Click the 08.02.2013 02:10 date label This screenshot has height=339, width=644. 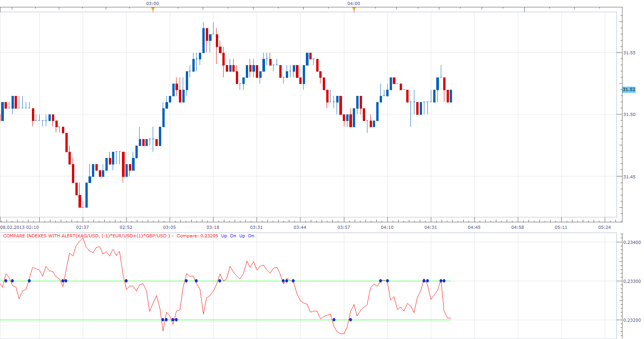[x=20, y=227]
